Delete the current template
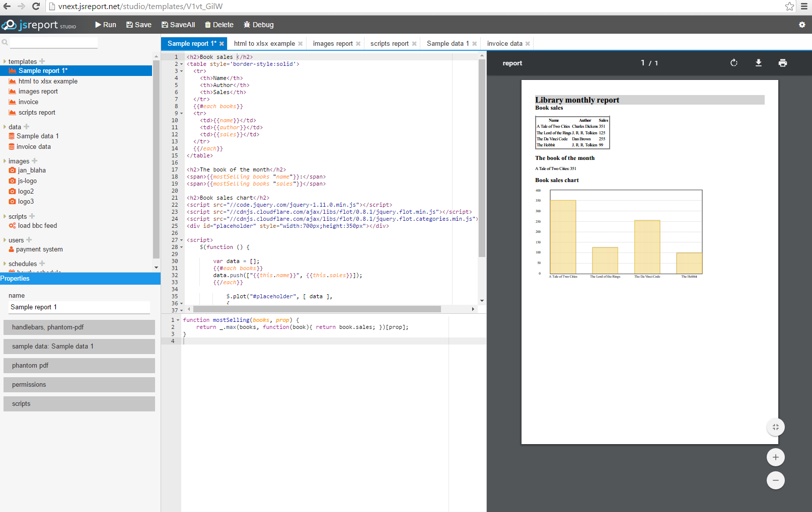The width and height of the screenshot is (812, 512). point(219,25)
